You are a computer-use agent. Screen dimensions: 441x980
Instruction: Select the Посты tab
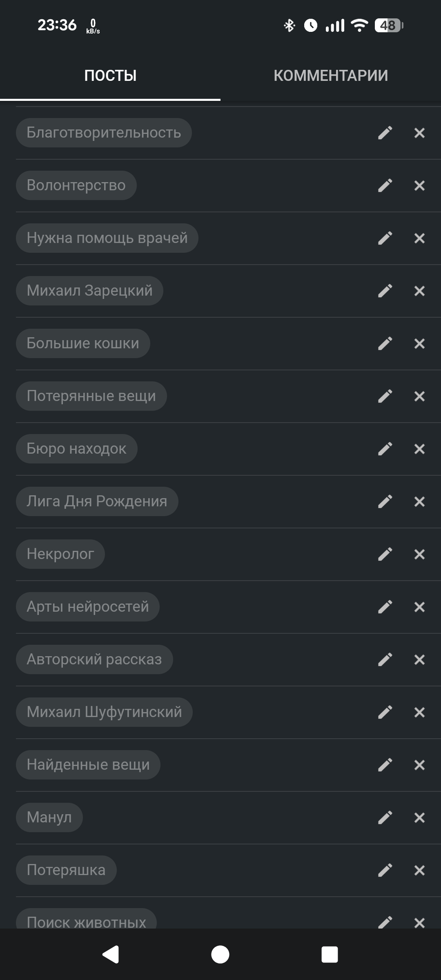point(110,76)
